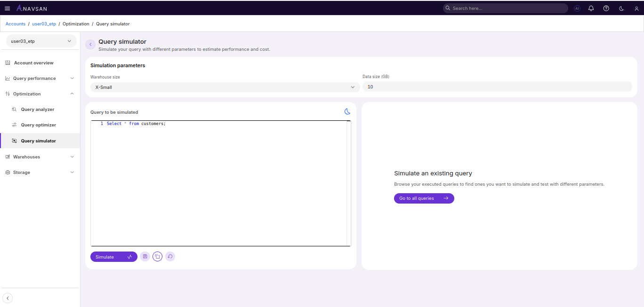Click the notifications bell icon
644x307 pixels.
coord(591,8)
